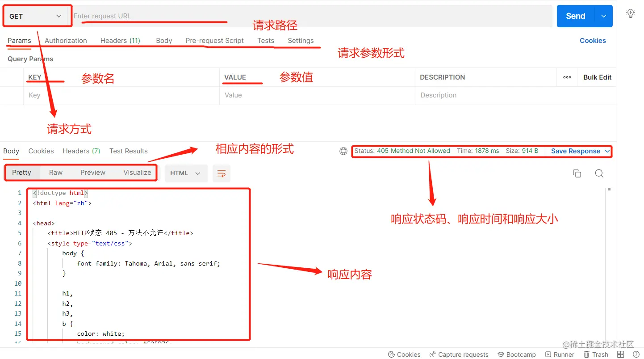
Task: Click the lightbulb icon in top right corner
Action: pos(631,13)
